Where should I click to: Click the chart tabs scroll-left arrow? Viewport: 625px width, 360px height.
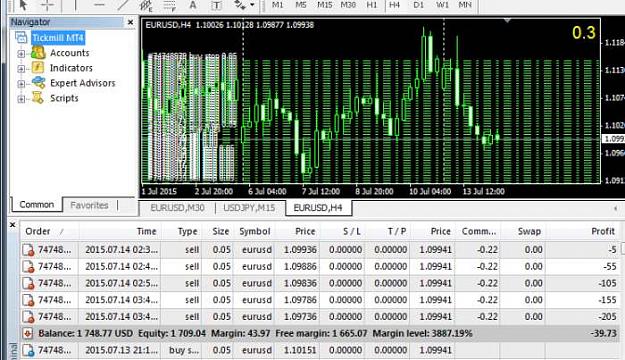[615, 208]
